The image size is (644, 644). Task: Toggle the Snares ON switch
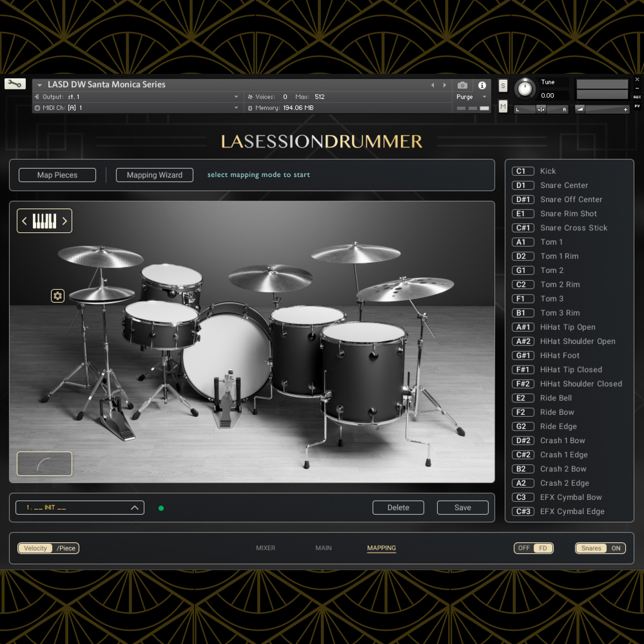click(x=600, y=548)
